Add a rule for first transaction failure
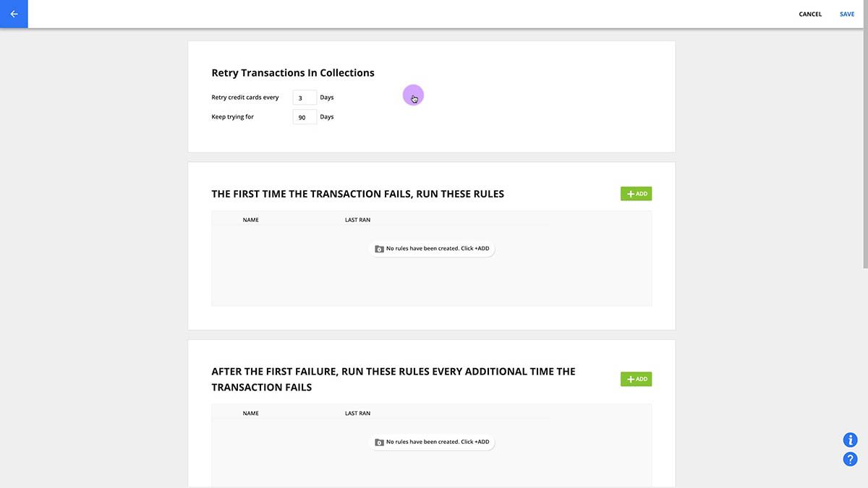The height and width of the screenshot is (488, 868). [636, 194]
